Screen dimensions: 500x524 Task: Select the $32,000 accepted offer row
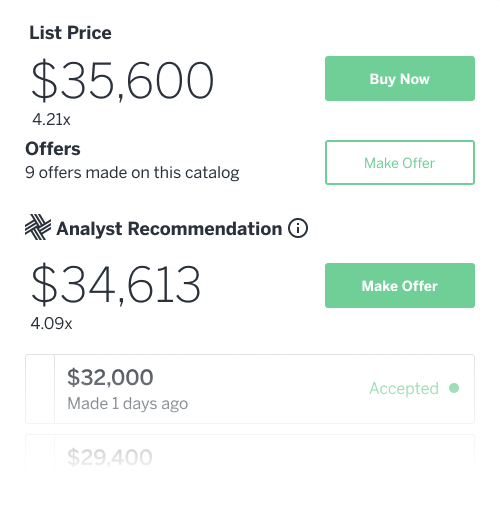[250, 389]
